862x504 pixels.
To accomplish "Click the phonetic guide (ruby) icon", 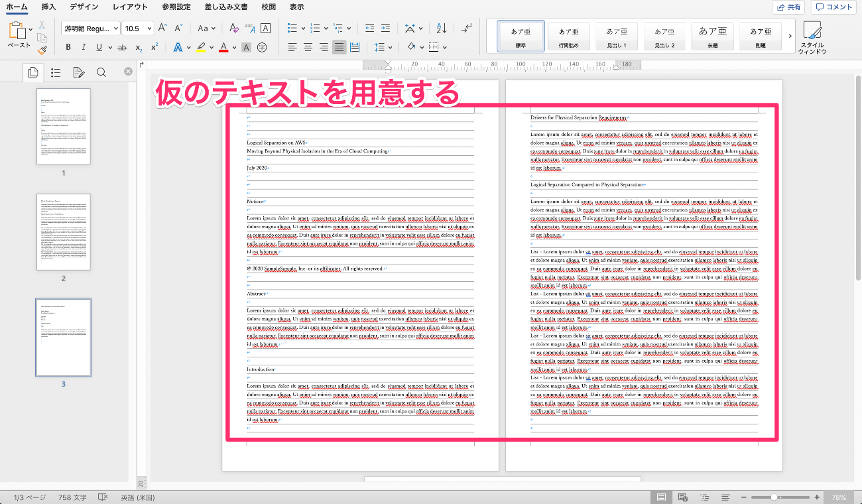I will [x=249, y=29].
